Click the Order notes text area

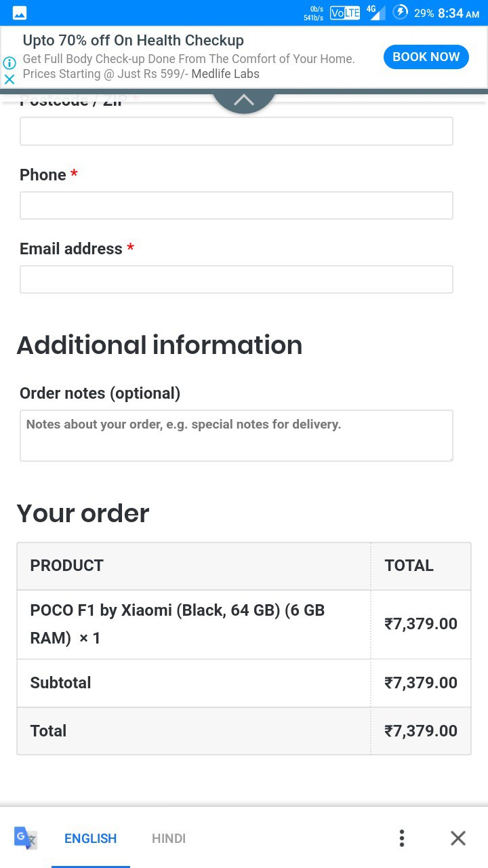pyautogui.click(x=237, y=435)
